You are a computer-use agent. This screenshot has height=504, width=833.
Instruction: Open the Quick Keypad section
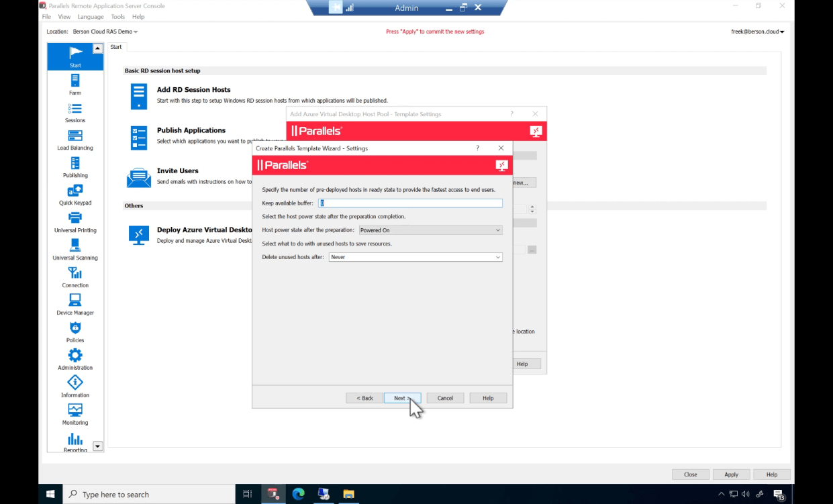(x=75, y=194)
